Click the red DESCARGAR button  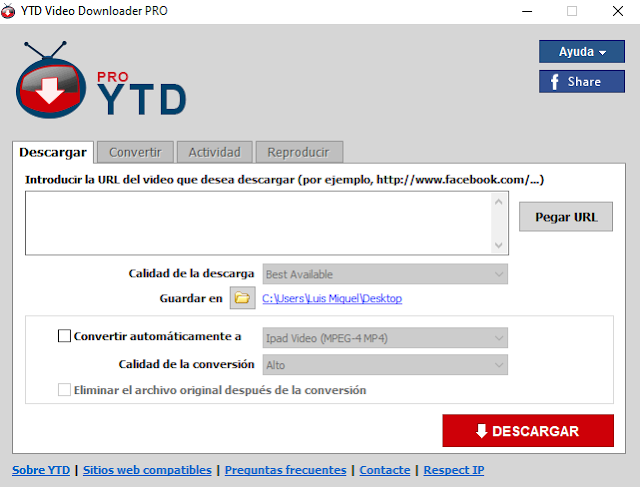pyautogui.click(x=528, y=431)
